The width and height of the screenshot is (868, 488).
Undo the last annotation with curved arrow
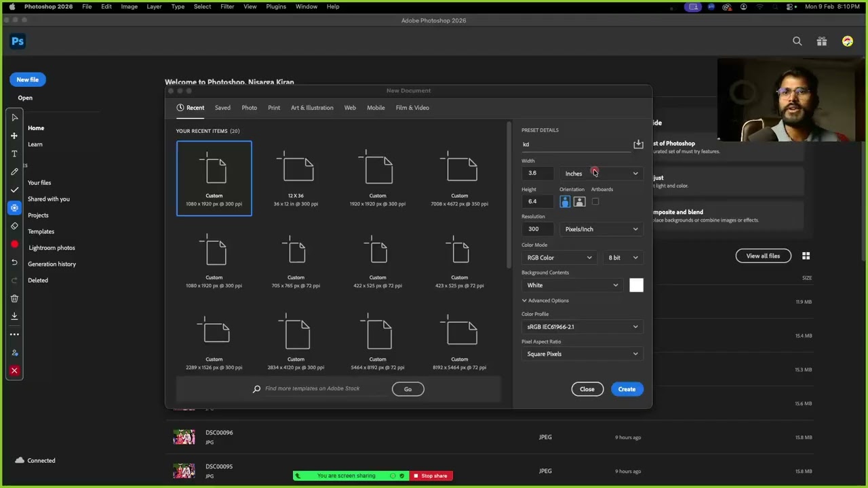(14, 262)
